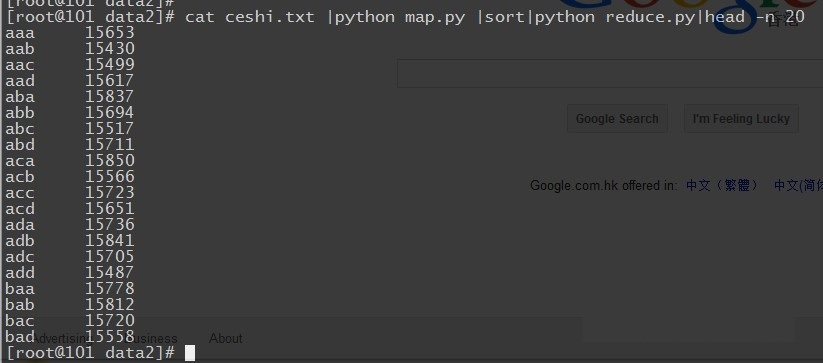Click the terminal row 'ada 15736'
The image size is (823, 363).
[70, 225]
